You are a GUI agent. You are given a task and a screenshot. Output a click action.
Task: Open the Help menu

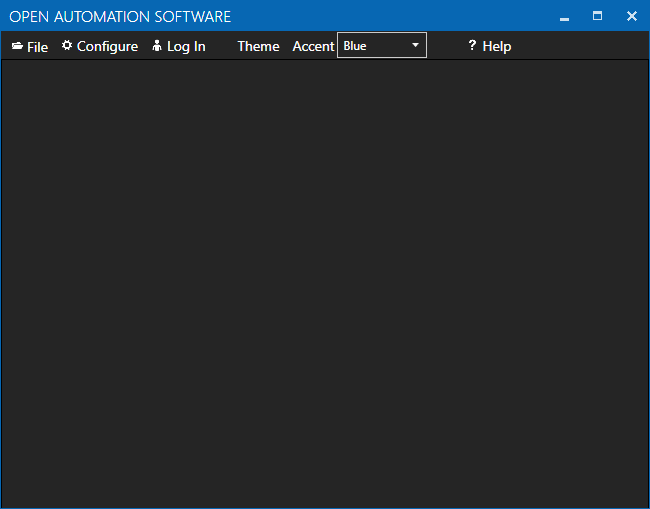click(x=496, y=47)
